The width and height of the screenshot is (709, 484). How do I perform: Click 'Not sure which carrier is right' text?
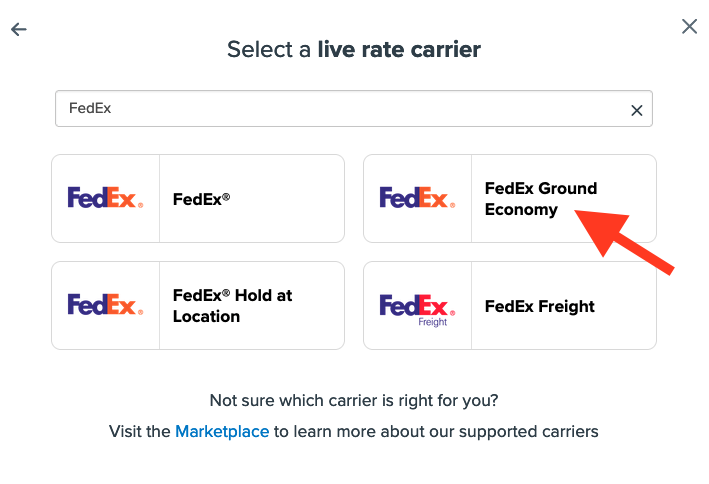[x=354, y=401]
